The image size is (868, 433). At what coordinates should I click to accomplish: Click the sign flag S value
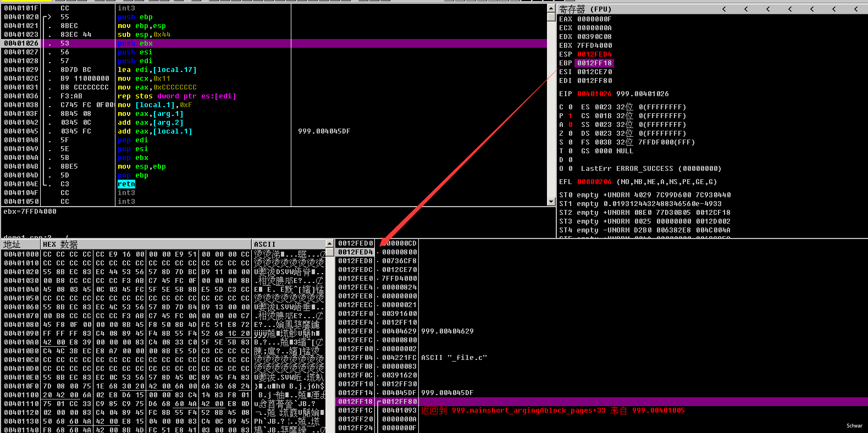point(570,142)
